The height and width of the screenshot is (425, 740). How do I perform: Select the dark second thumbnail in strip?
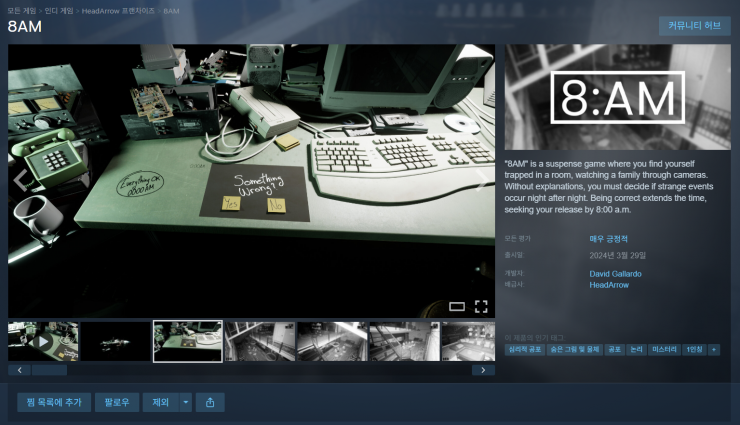tap(115, 341)
